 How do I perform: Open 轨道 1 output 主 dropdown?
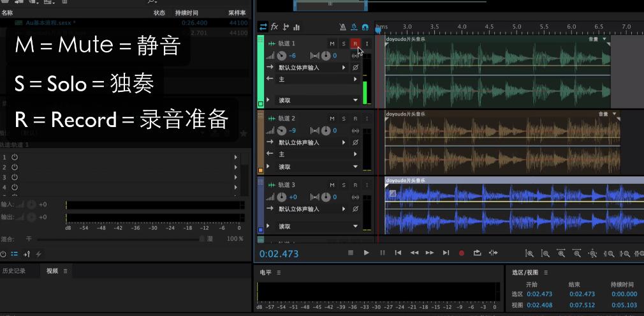[318, 79]
